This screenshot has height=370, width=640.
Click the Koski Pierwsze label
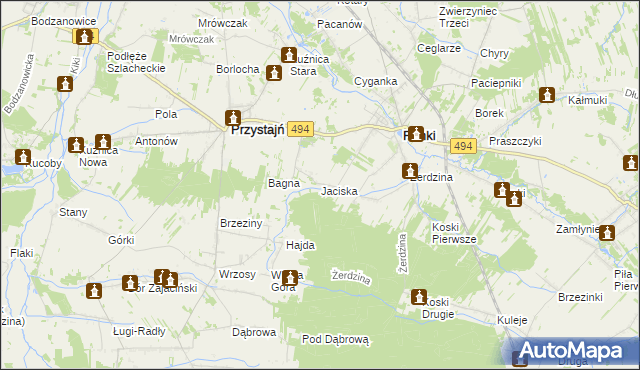click(454, 233)
